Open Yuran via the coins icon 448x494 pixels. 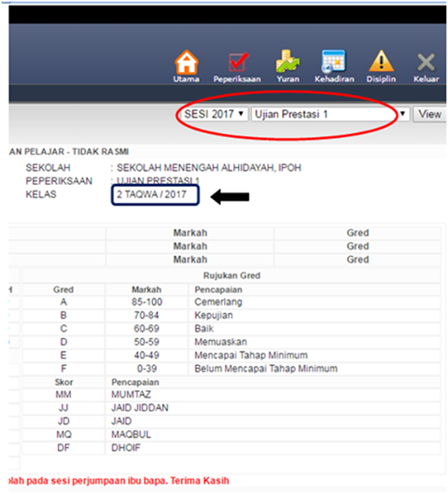click(287, 61)
